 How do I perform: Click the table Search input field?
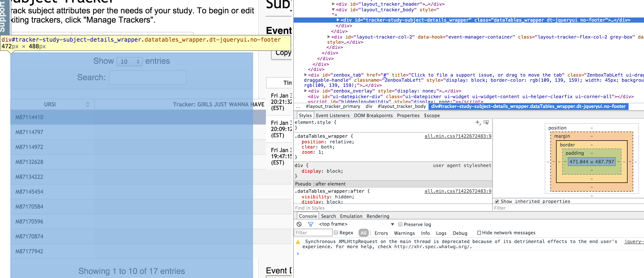148,78
